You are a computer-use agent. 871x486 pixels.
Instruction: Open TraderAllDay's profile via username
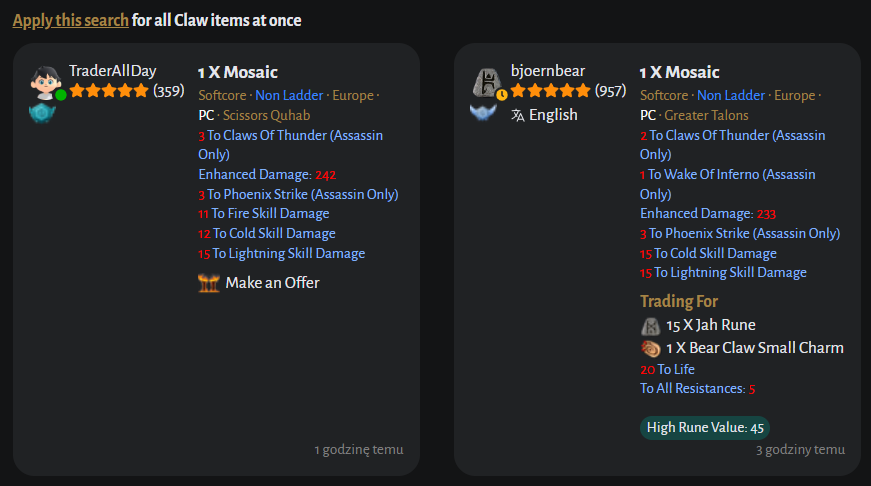pyautogui.click(x=112, y=71)
